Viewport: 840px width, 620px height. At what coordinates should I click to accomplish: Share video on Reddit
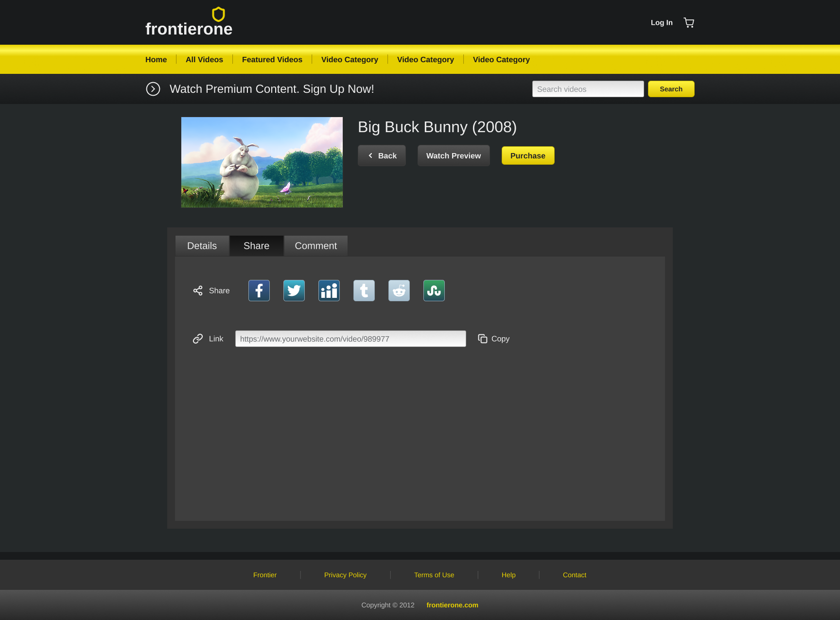point(399,291)
